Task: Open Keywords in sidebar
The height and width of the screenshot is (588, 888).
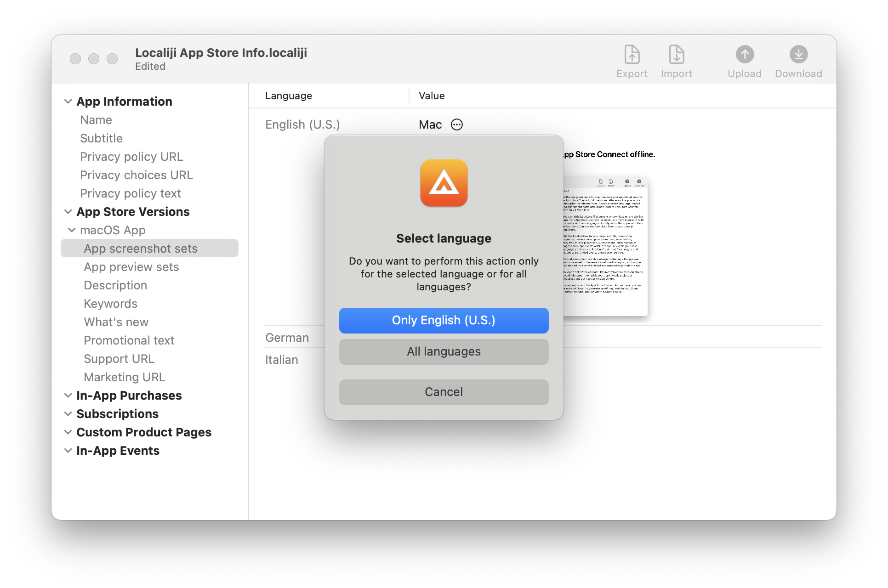Action: [110, 304]
